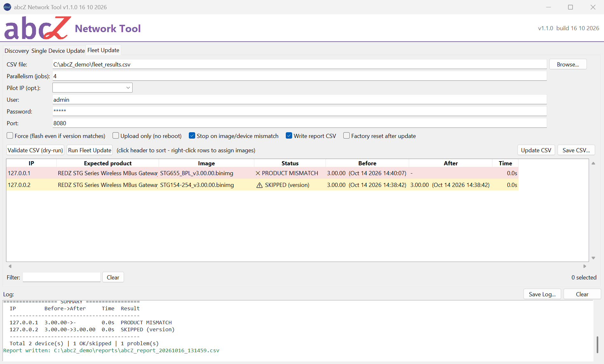The width and height of the screenshot is (604, 364).
Task: Click the Parallelism (jobs) field
Action: [x=299, y=76]
